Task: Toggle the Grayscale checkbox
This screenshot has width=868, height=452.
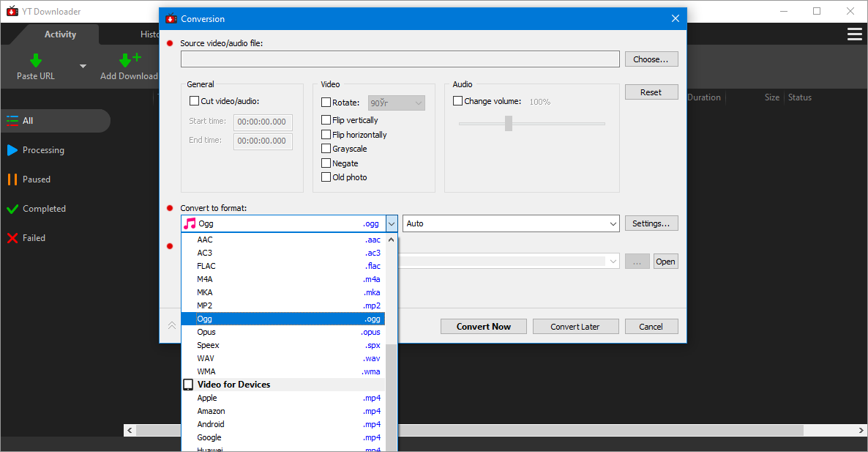Action: pyautogui.click(x=326, y=149)
